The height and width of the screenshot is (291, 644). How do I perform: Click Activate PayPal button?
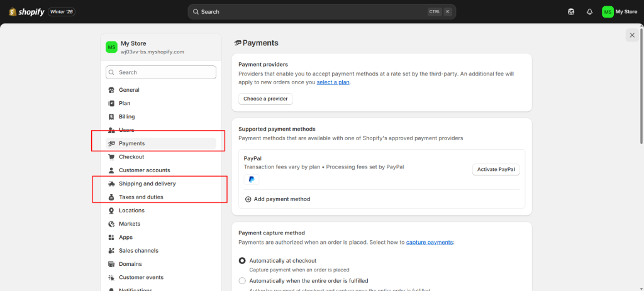[496, 170]
